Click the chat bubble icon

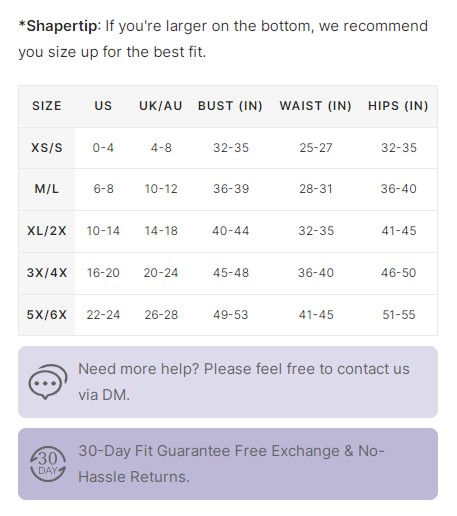(48, 382)
